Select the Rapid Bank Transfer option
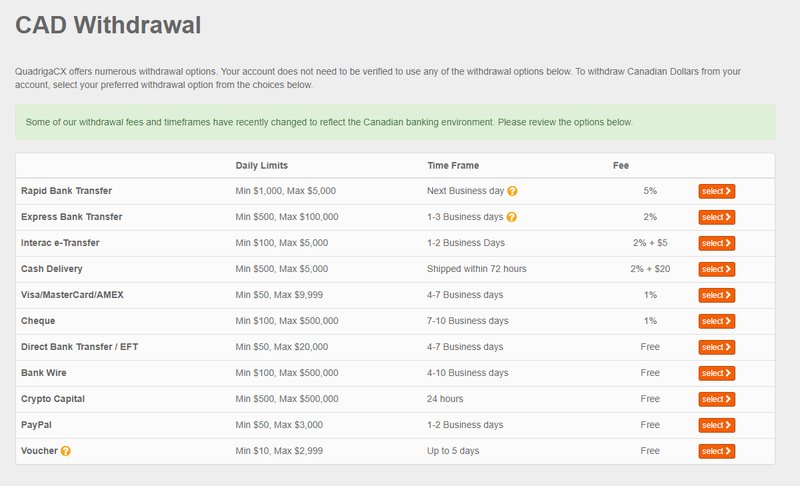This screenshot has width=800, height=486. (716, 191)
